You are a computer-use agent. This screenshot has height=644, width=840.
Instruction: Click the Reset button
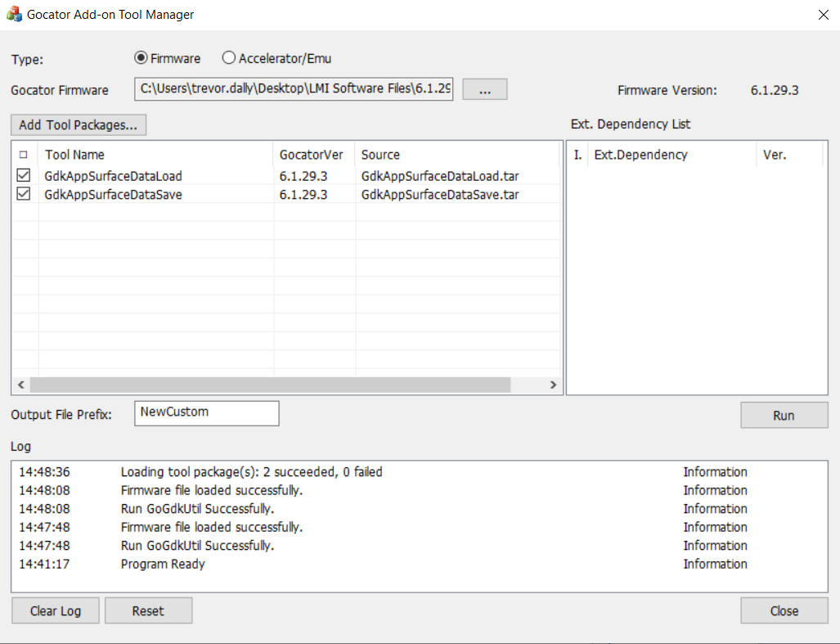point(148,610)
